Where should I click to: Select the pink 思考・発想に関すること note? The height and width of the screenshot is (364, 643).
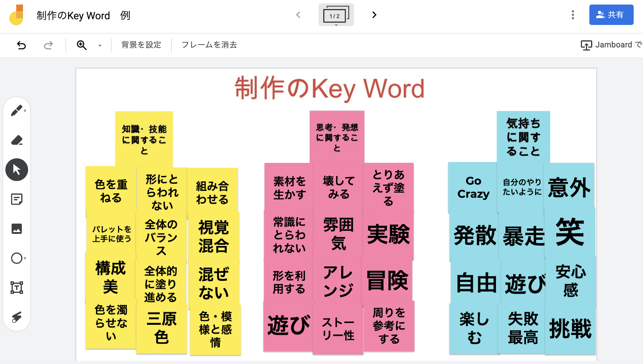coord(337,137)
